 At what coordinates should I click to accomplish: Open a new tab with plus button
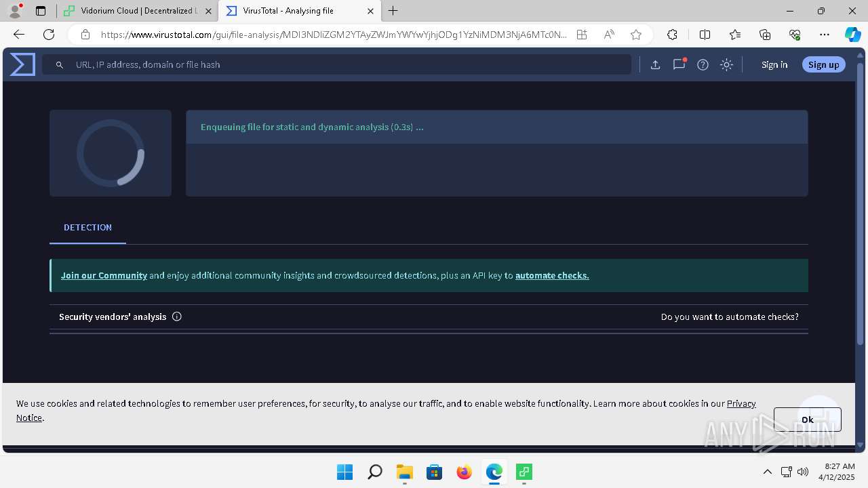coord(393,11)
